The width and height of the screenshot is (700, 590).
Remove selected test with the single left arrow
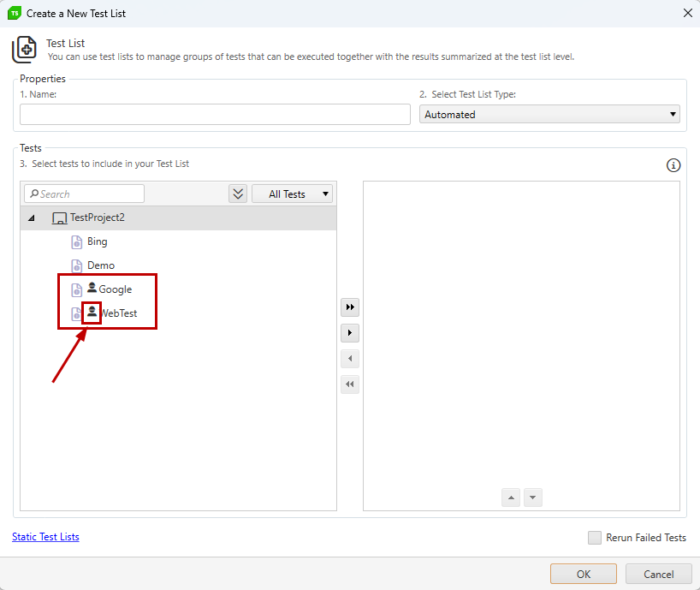(x=350, y=359)
